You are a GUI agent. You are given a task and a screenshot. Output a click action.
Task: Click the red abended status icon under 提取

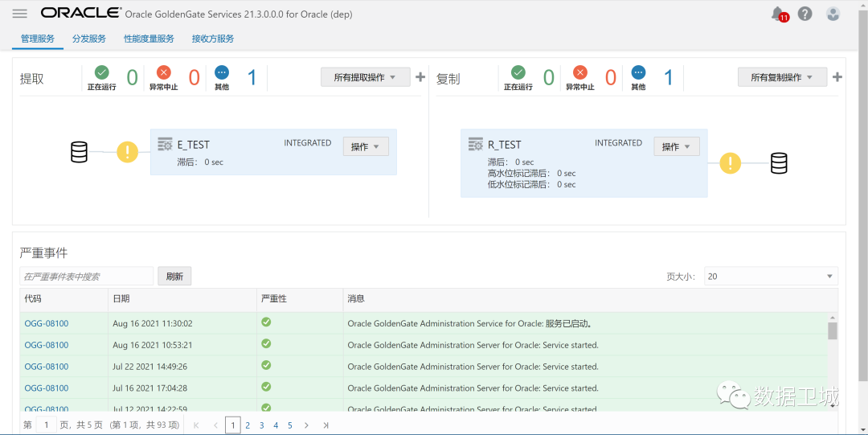click(x=163, y=72)
